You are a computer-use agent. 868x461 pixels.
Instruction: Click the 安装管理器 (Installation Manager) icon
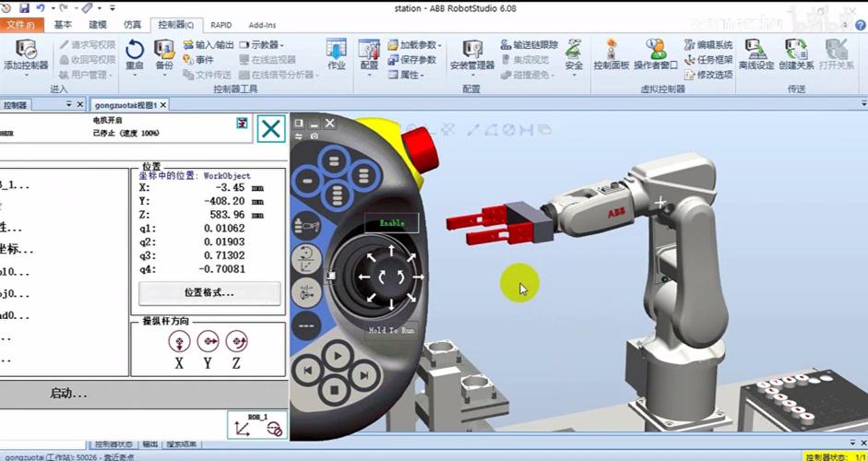472,50
